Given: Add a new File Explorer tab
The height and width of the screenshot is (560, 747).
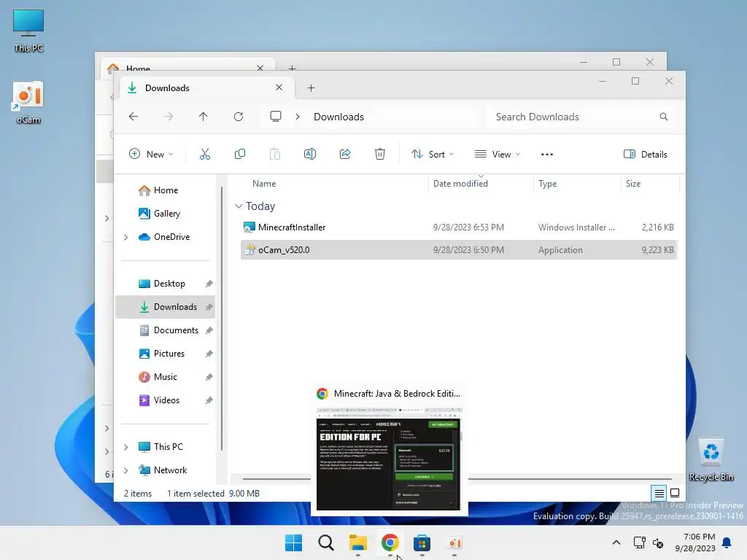Looking at the screenshot, I should [x=311, y=88].
